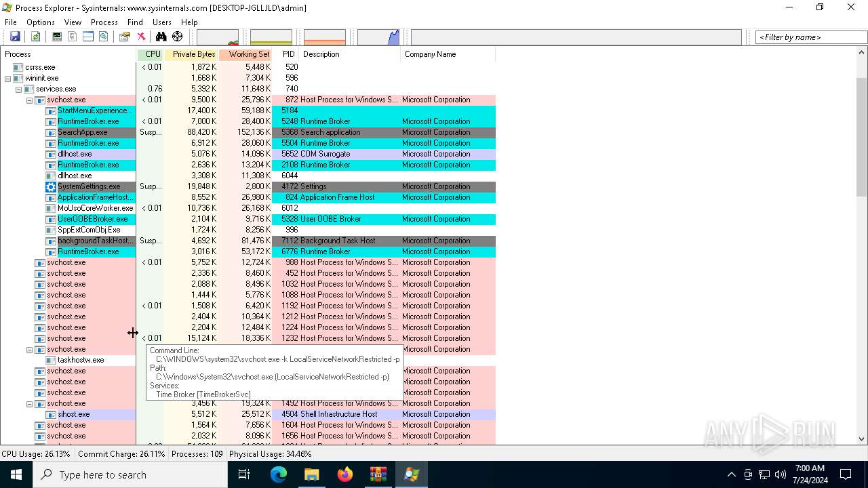Click the RuntimeBroker.exe PID 5248 icon
The image size is (868, 488).
tap(51, 121)
